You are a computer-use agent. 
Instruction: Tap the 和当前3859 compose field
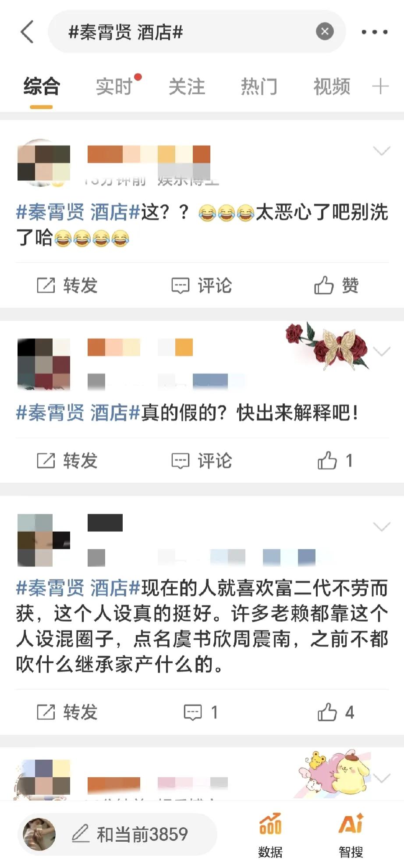click(117, 834)
